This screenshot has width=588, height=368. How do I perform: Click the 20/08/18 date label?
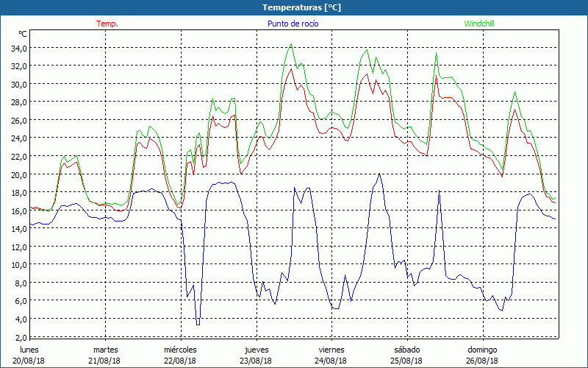click(x=29, y=361)
